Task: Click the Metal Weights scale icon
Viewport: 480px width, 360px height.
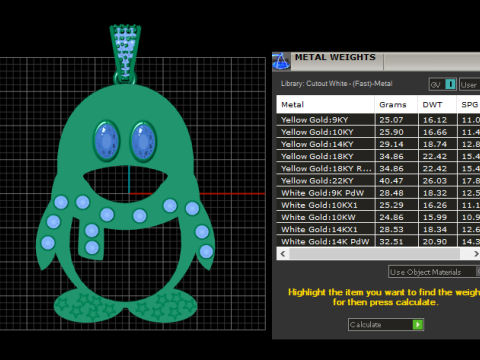Action: (x=281, y=61)
